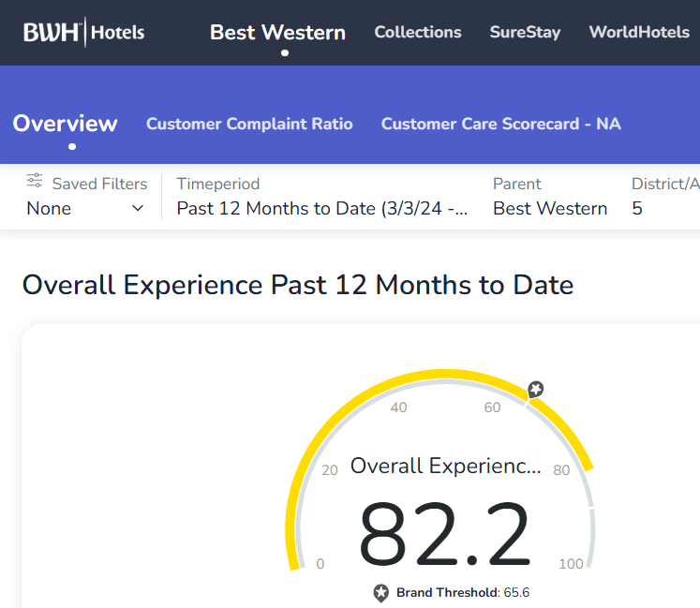
Task: Switch to the Collections brand tab
Action: tap(418, 32)
